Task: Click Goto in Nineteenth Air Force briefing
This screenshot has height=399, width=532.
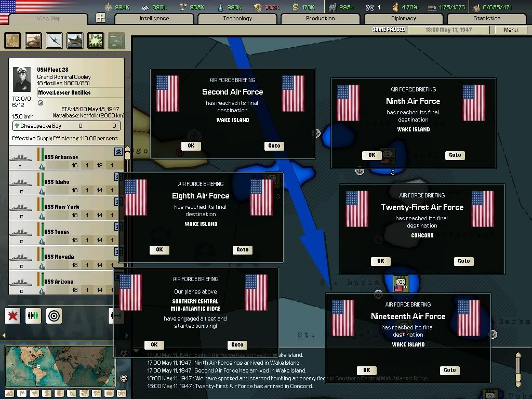Action: point(450,370)
